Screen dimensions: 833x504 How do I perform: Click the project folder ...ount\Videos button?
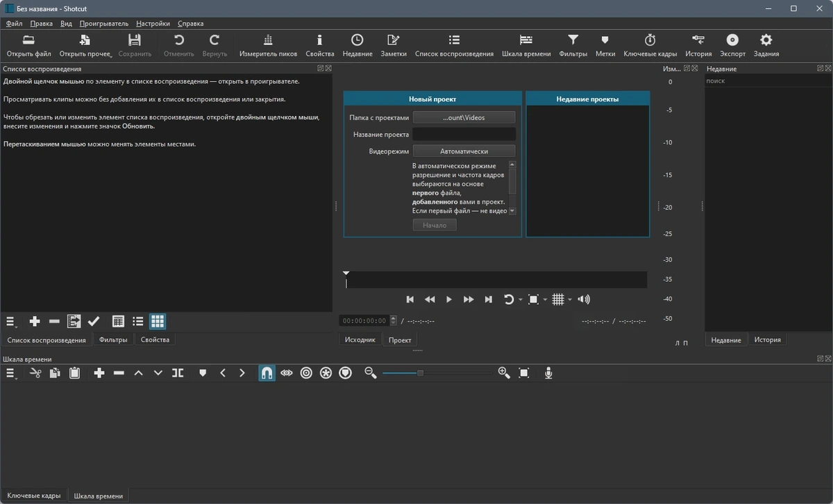click(x=464, y=117)
